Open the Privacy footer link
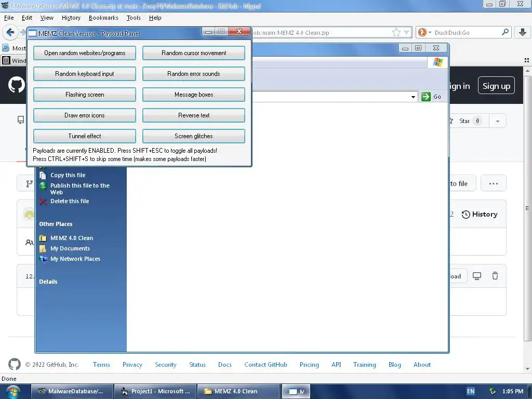The height and width of the screenshot is (399, 532). 132,365
